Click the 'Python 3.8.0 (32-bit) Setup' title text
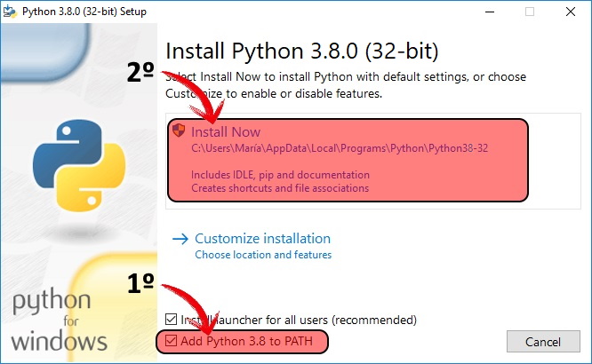Screen dimensions: 592x364 tap(84, 12)
